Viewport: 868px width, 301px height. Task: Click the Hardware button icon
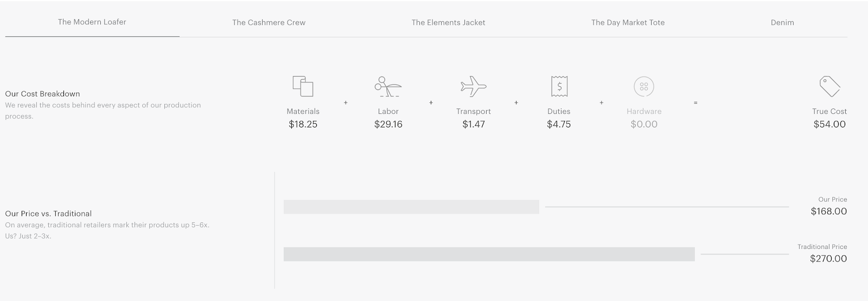[x=644, y=86]
